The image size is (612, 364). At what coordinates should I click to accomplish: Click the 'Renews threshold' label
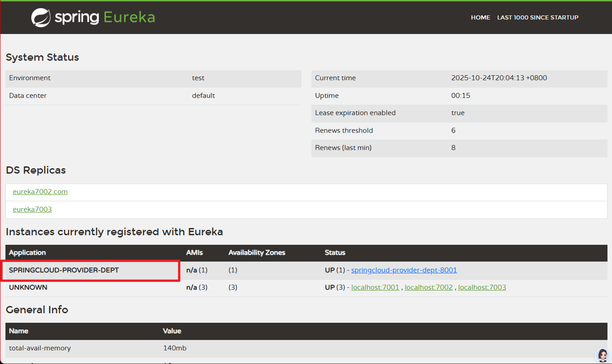[x=344, y=131]
